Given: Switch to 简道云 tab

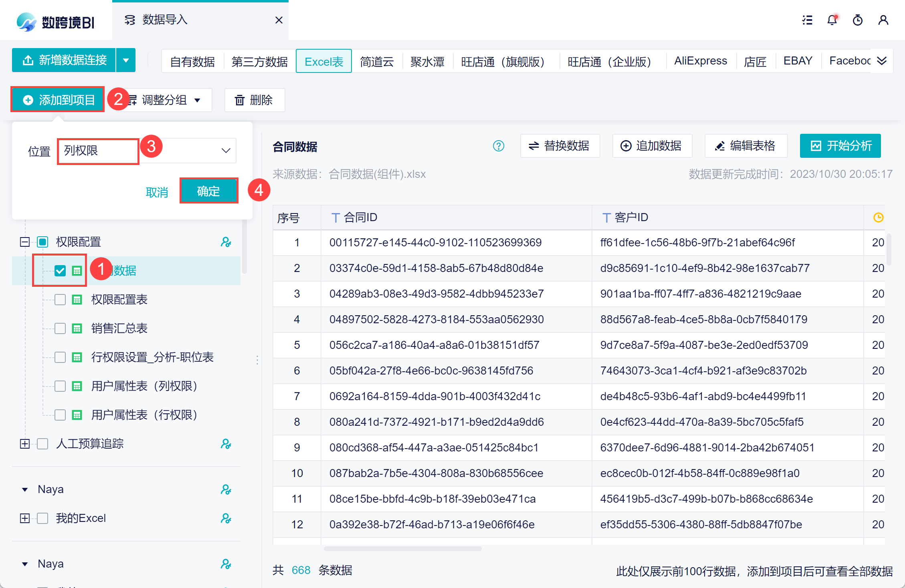Looking at the screenshot, I should tap(377, 61).
